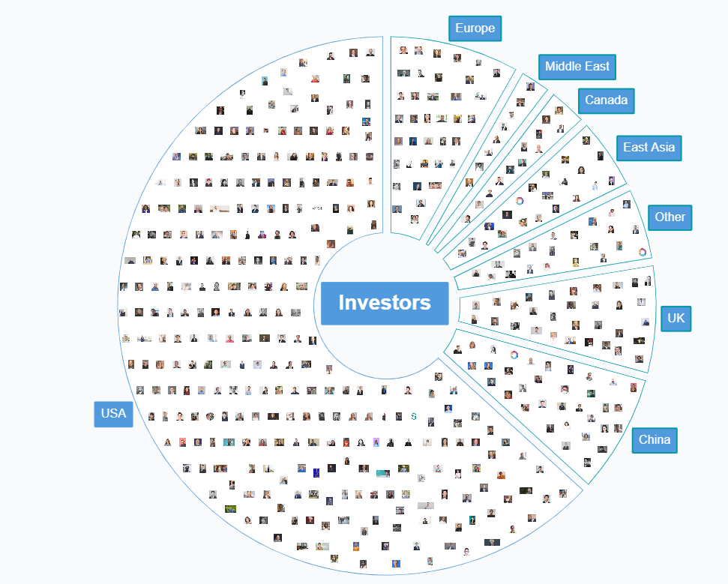
Task: Select the Europe region label
Action: [475, 28]
